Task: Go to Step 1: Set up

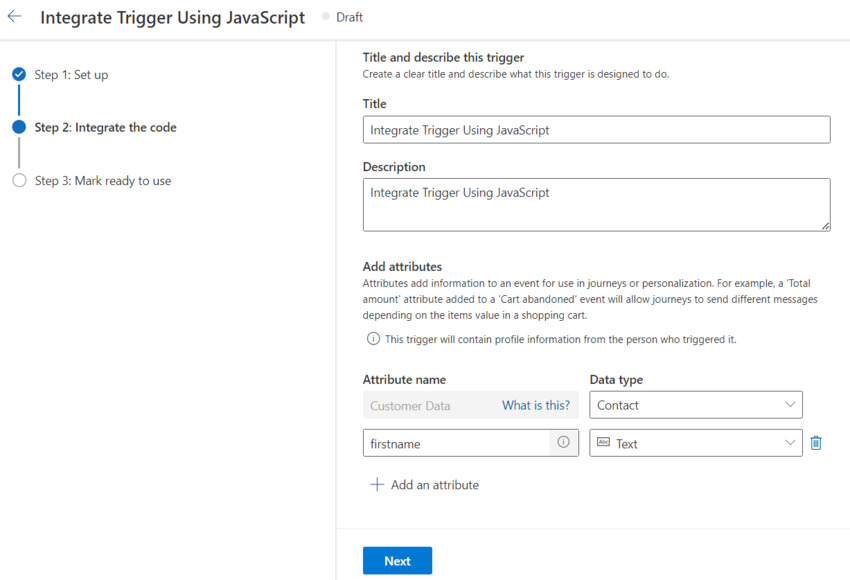Action: point(71,75)
